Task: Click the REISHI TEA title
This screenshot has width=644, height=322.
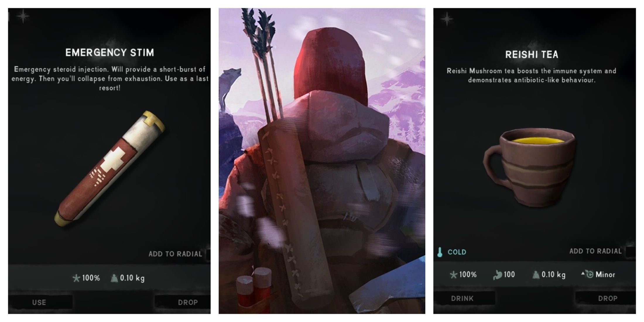Action: 532,54
